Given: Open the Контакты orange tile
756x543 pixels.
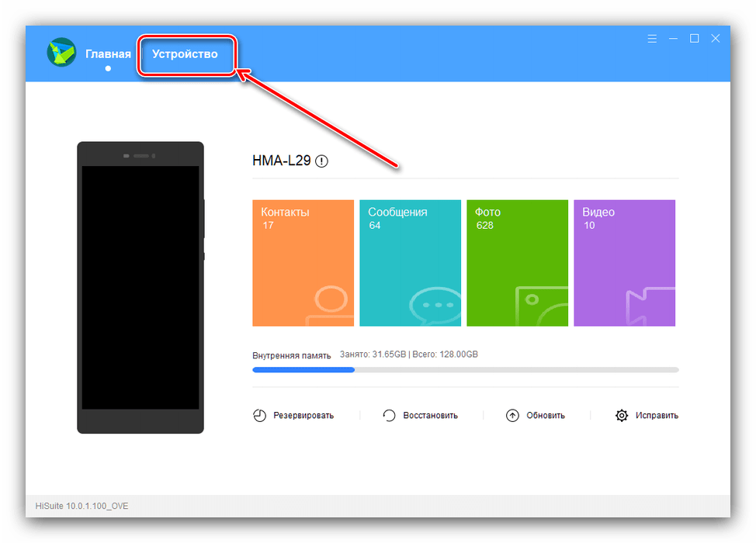Looking at the screenshot, I should click(303, 263).
